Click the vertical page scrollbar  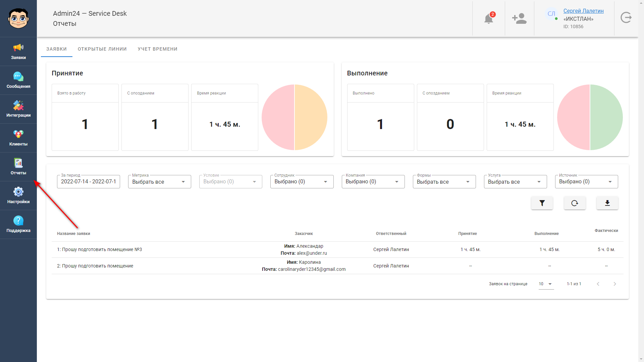click(x=641, y=181)
